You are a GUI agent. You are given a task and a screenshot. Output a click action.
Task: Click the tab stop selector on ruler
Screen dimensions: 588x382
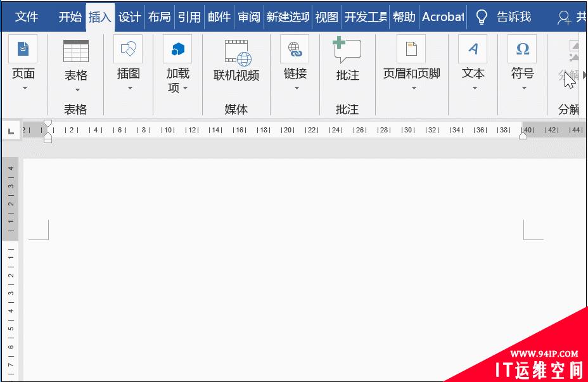point(11,131)
